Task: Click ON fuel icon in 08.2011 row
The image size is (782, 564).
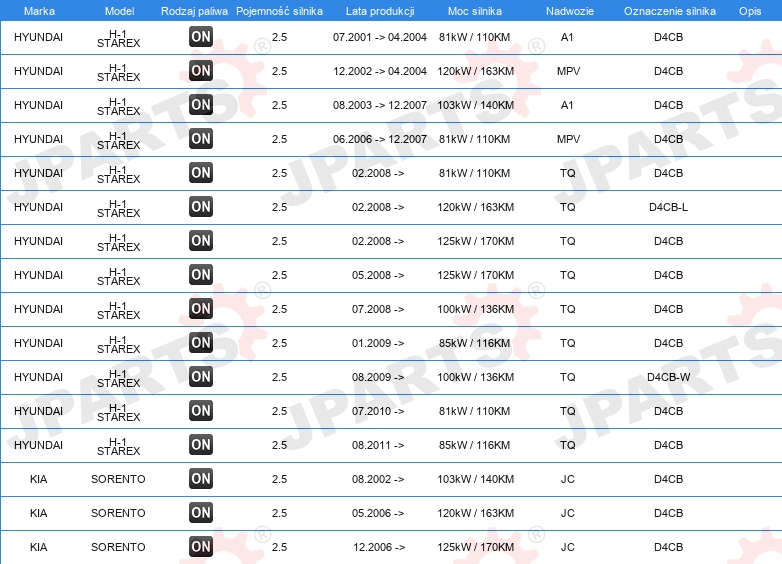Action: [x=201, y=444]
